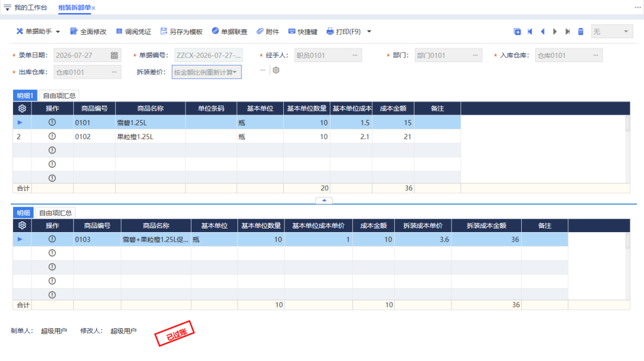Click the upper 成本金额 column header

393,109
